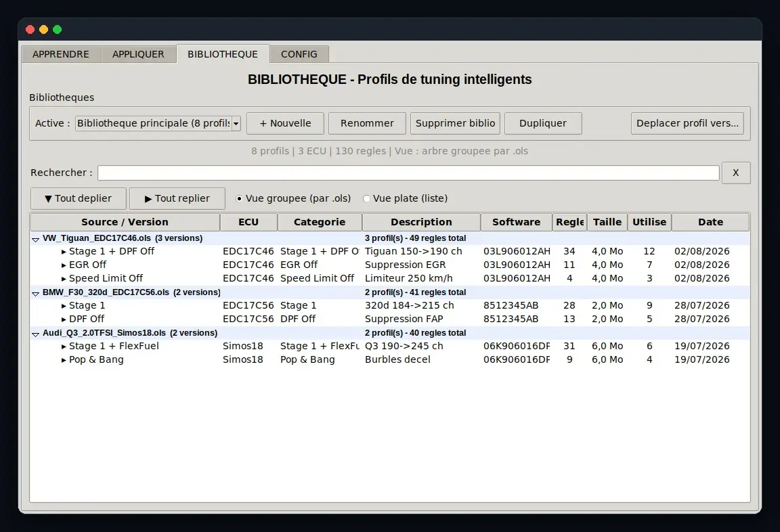The image size is (780, 532).
Task: Expand the Pop & Bang row arrow
Action: [64, 361]
